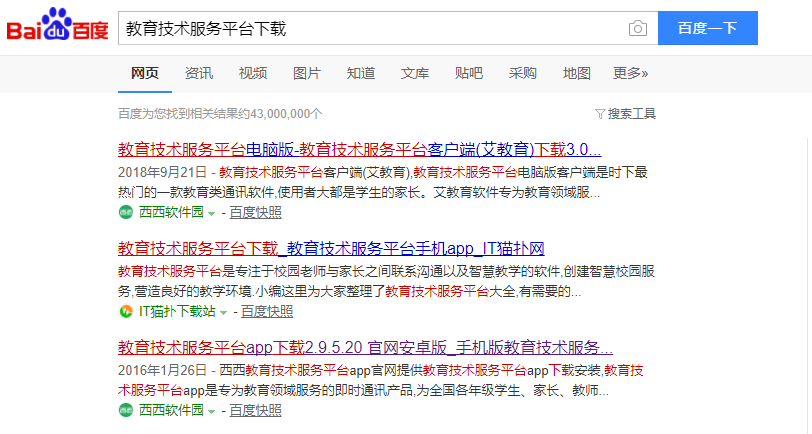The image size is (812, 434).
Task: Click result count text 约43,000,000个
Action: tap(280, 114)
